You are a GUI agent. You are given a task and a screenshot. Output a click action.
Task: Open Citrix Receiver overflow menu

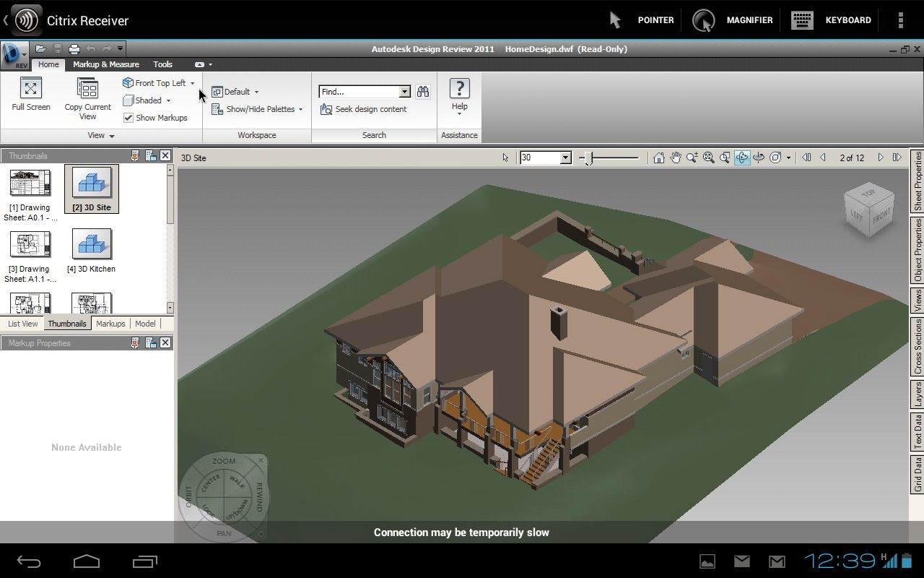point(900,20)
